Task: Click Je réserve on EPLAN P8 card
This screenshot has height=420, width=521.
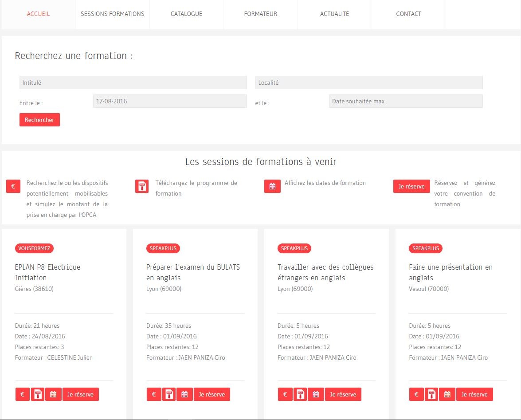Action: click(x=80, y=394)
